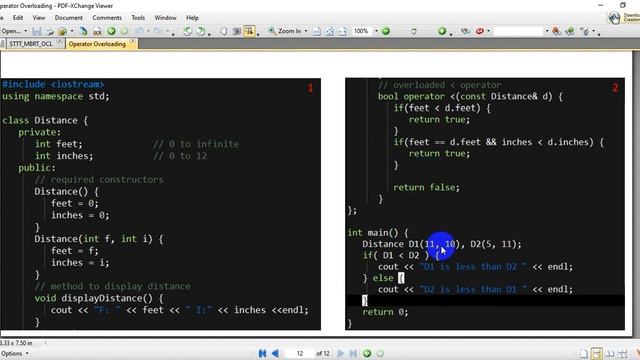Select the Snapshot tool
This screenshot has width=640, height=360.
coord(236,31)
